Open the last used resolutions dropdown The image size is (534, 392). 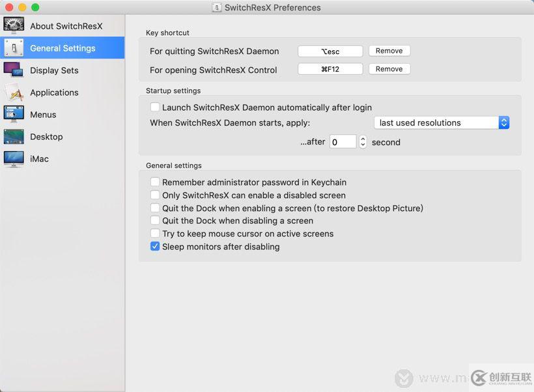point(442,122)
